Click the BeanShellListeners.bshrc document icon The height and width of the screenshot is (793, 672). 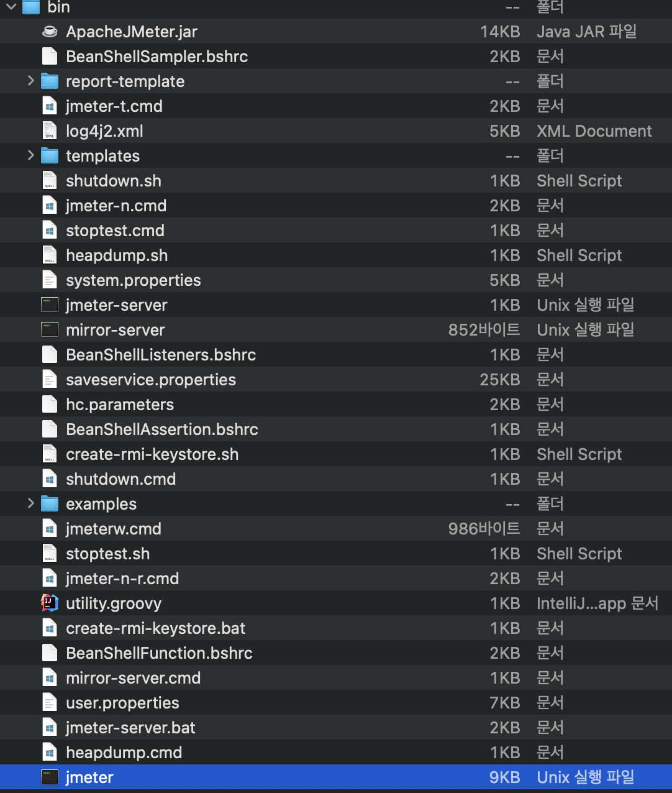pyautogui.click(x=50, y=355)
